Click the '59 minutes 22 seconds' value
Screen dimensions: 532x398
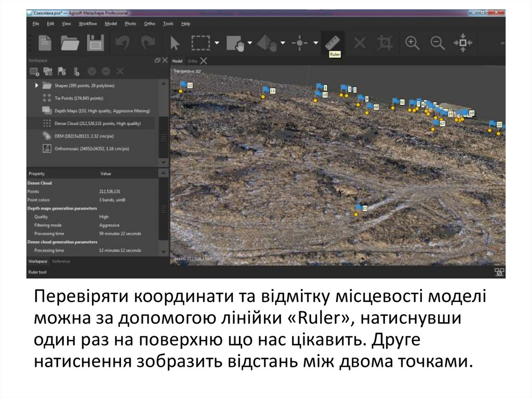pos(120,234)
